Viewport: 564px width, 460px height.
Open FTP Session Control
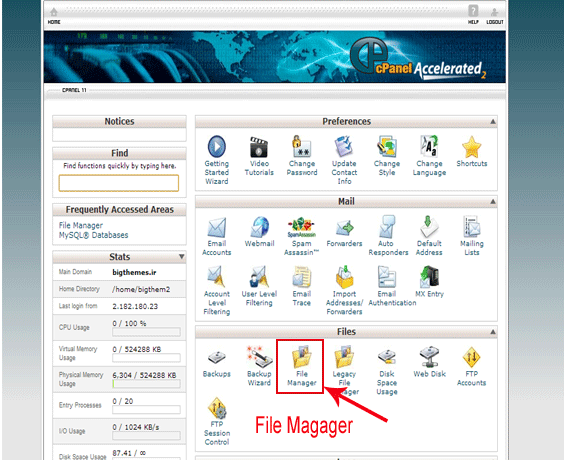pyautogui.click(x=217, y=421)
